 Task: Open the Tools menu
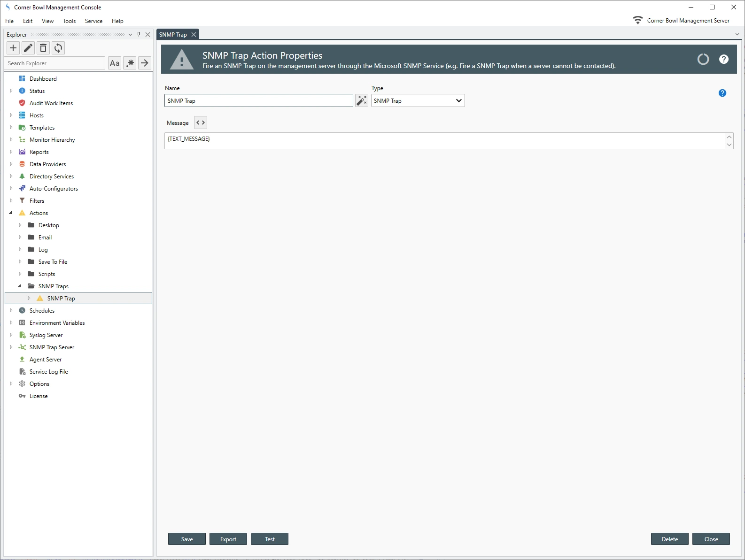coord(69,21)
